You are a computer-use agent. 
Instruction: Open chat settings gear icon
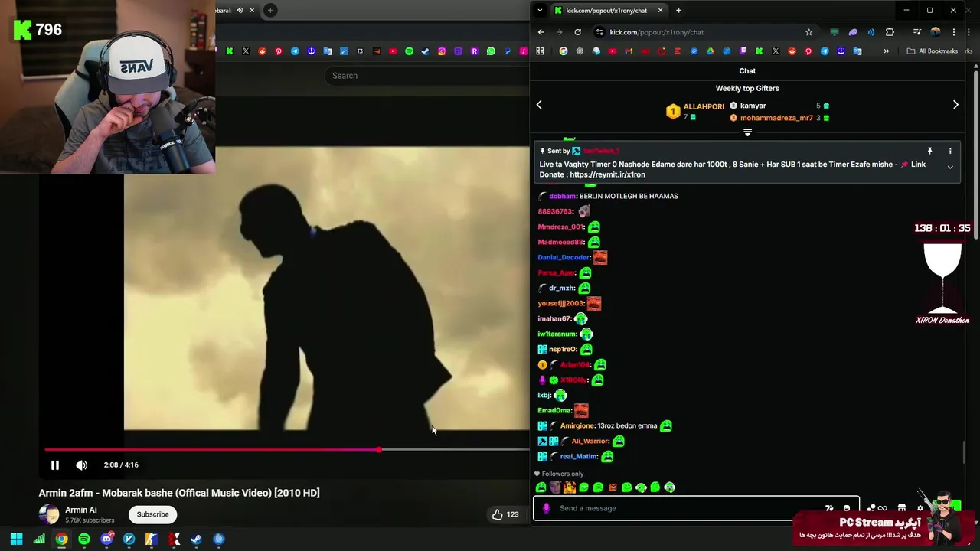click(x=920, y=508)
